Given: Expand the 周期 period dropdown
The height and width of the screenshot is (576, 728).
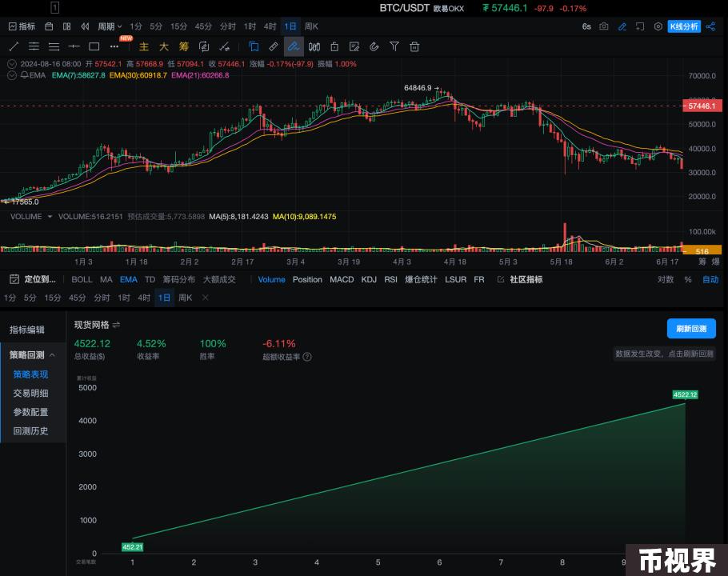Looking at the screenshot, I should 110,26.
